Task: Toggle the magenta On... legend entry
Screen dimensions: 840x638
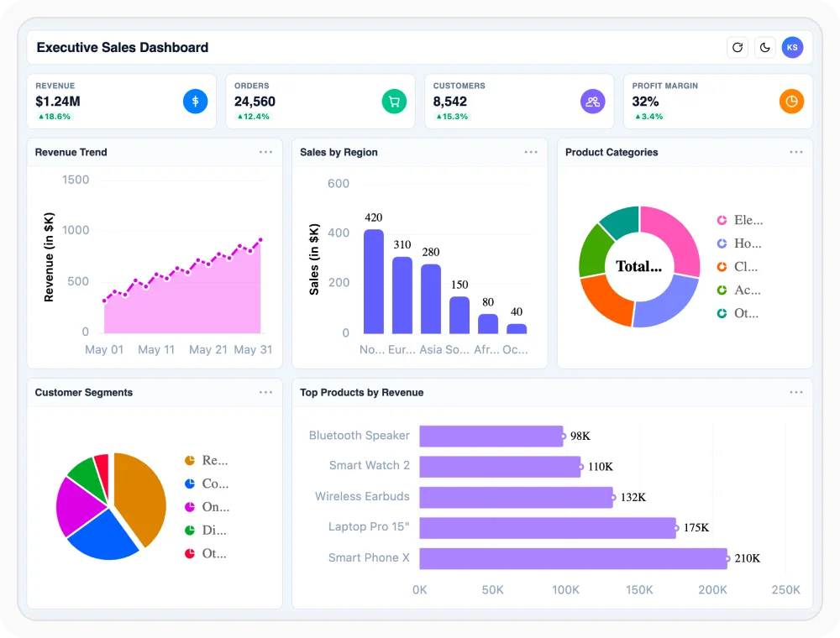Action: pyautogui.click(x=207, y=507)
